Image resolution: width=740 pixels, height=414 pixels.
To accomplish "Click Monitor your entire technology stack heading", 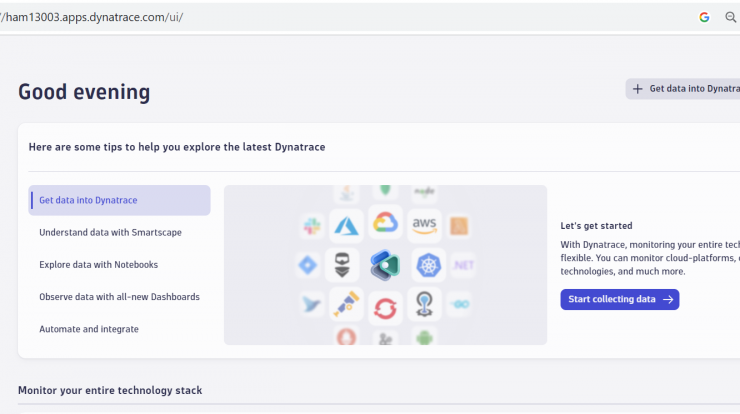I will tap(110, 390).
